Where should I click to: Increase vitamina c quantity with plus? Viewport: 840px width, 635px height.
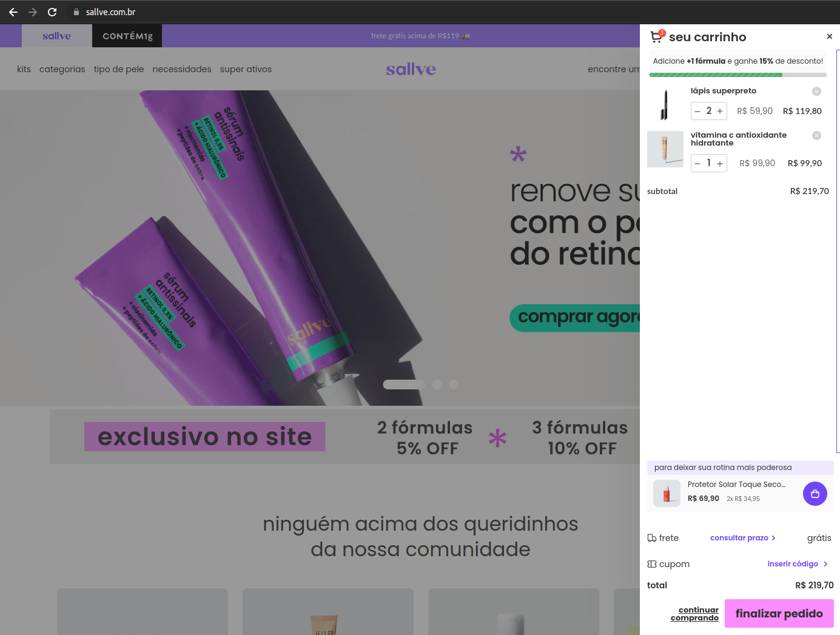click(720, 163)
